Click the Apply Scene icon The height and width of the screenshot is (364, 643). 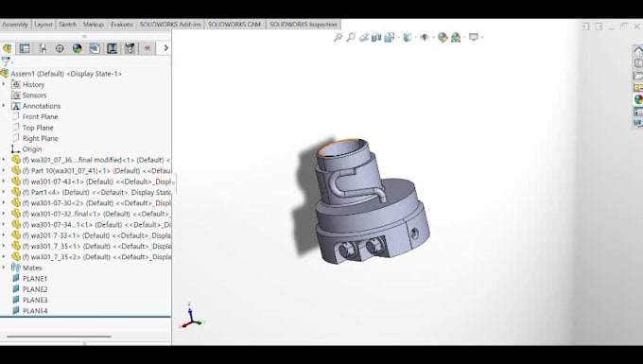coord(456,37)
